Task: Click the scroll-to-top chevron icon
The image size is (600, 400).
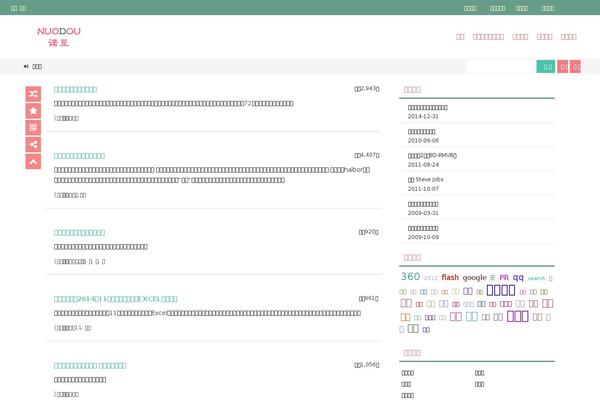Action: click(33, 161)
